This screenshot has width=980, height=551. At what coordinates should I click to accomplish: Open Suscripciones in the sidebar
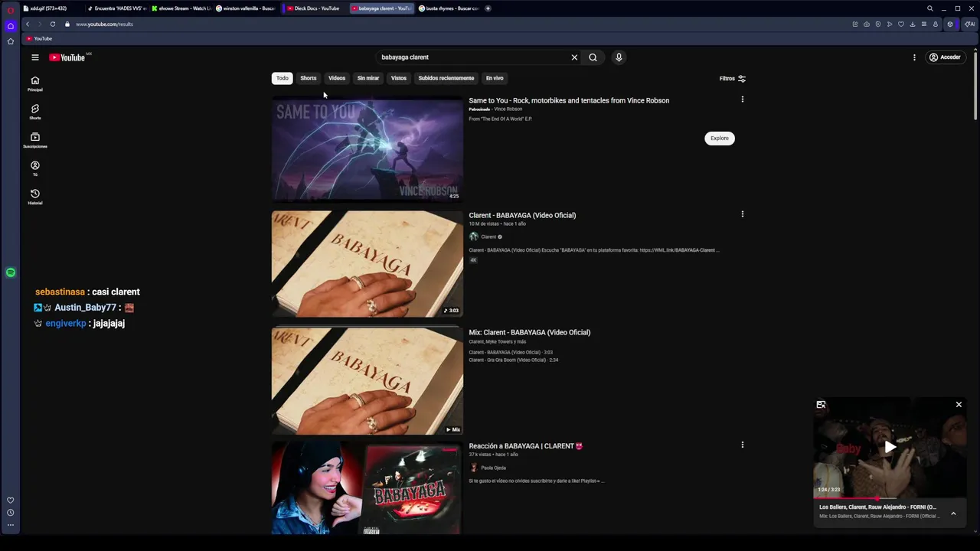(34, 141)
